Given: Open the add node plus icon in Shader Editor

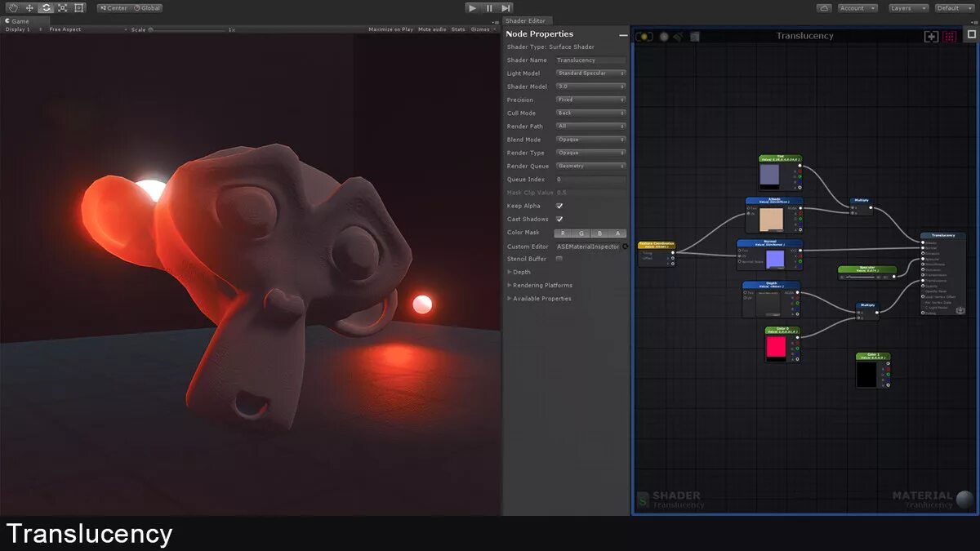Looking at the screenshot, I should tap(932, 36).
